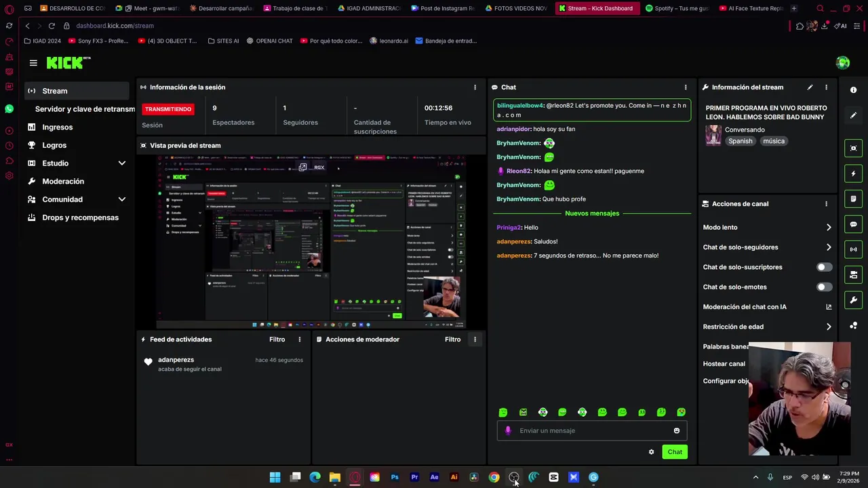
Task: Click the browser address bar URL
Action: [x=115, y=26]
